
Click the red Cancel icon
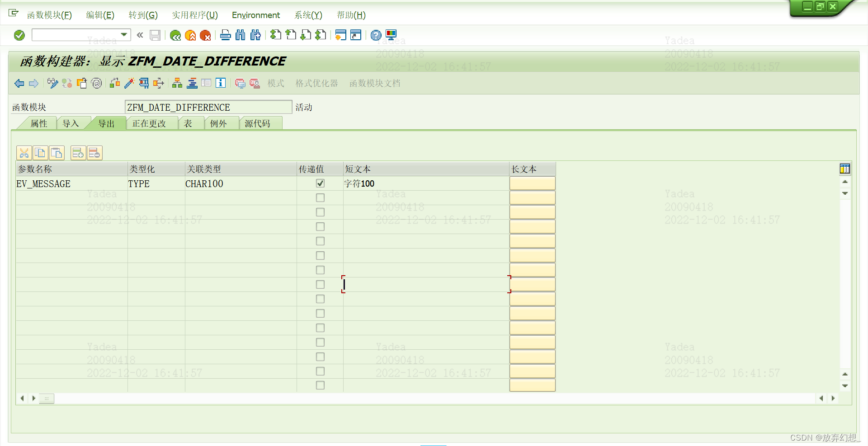(x=205, y=35)
